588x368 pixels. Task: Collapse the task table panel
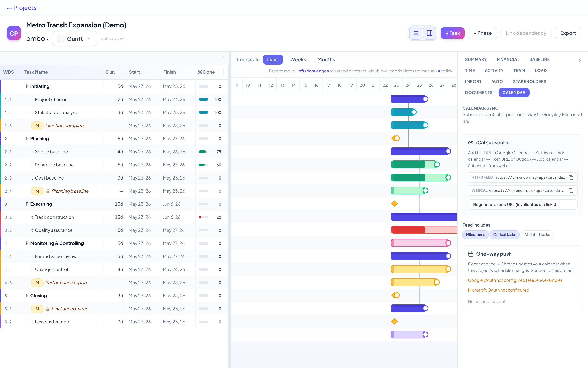222,58
